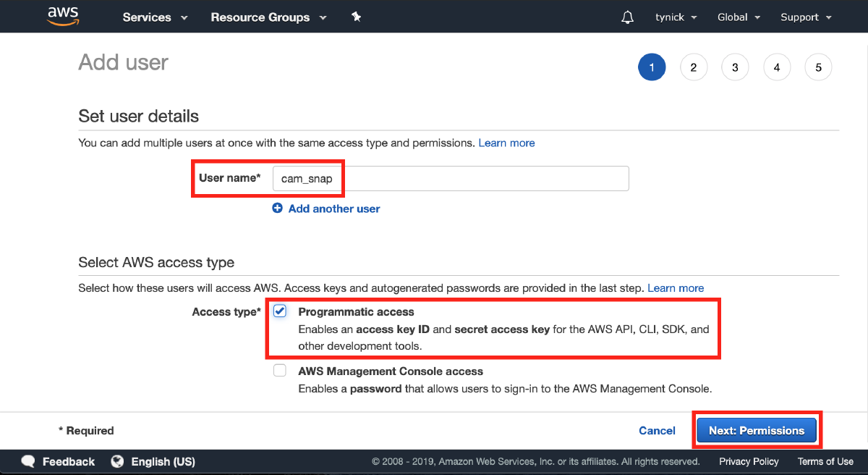Expand the Resource Groups menu

tap(268, 17)
